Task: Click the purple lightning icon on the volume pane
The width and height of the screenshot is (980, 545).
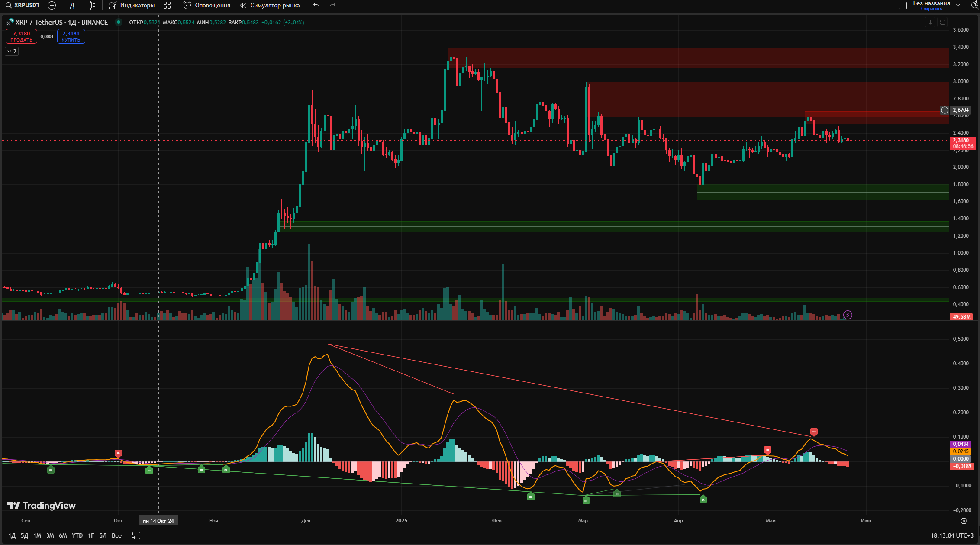Action: click(848, 315)
